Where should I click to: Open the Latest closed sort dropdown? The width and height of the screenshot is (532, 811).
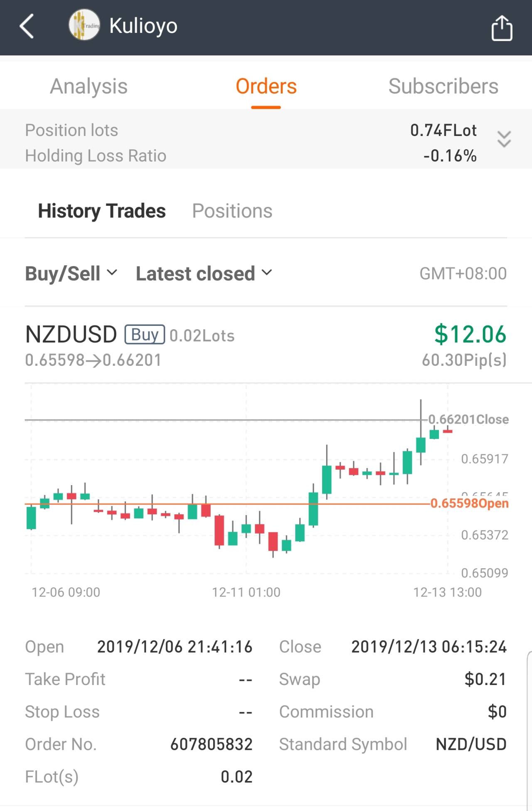point(204,274)
